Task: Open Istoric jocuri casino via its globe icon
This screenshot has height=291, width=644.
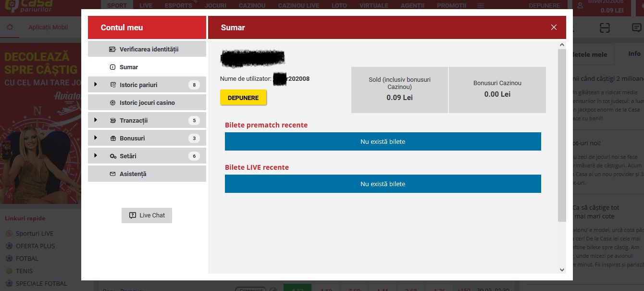Action: coord(112,103)
